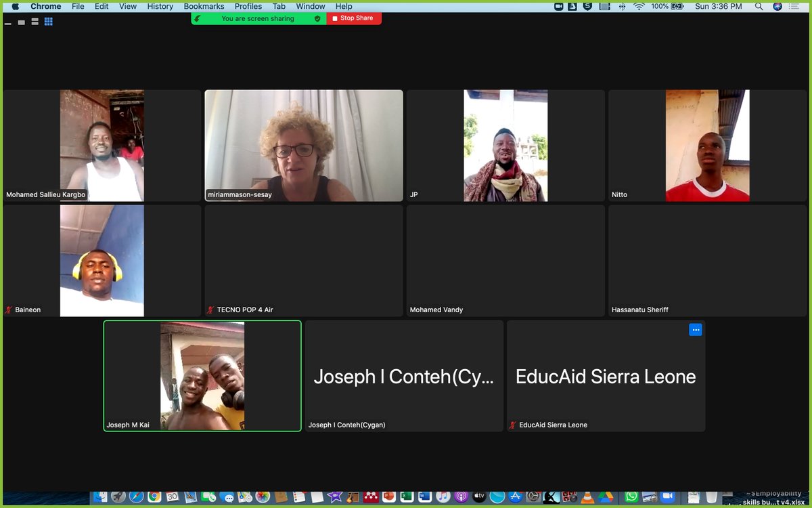Open App Store from the Dock
The height and width of the screenshot is (508, 812).
(515, 496)
